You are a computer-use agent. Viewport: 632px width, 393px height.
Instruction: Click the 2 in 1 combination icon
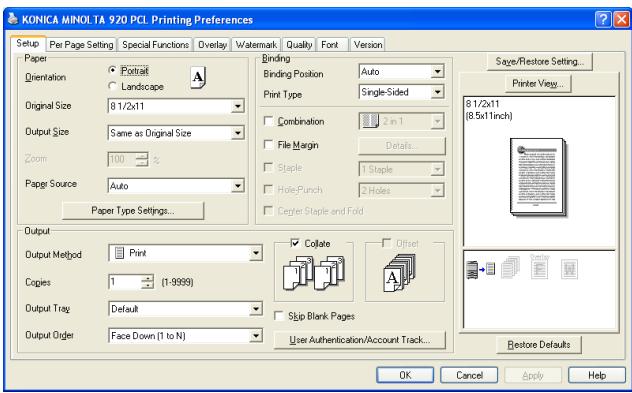click(370, 121)
